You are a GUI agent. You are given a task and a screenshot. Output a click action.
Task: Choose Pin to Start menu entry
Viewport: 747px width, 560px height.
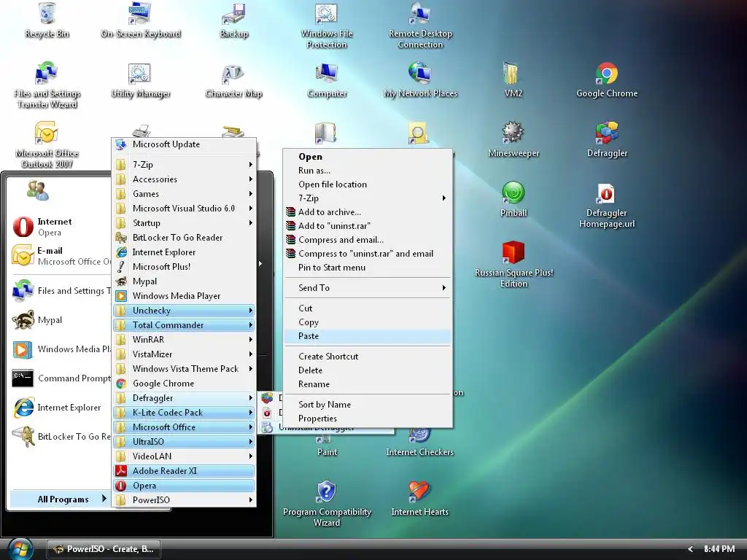tap(368, 268)
